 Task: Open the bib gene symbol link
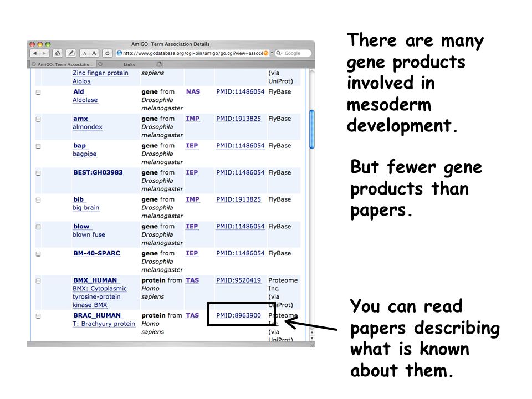pyautogui.click(x=78, y=199)
